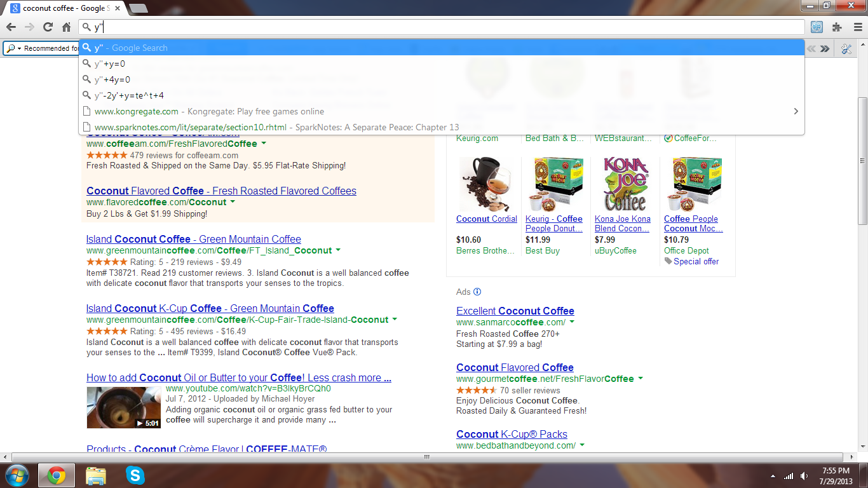This screenshot has height=488, width=868.
Task: Launch Skype from the taskbar
Action: [x=135, y=475]
